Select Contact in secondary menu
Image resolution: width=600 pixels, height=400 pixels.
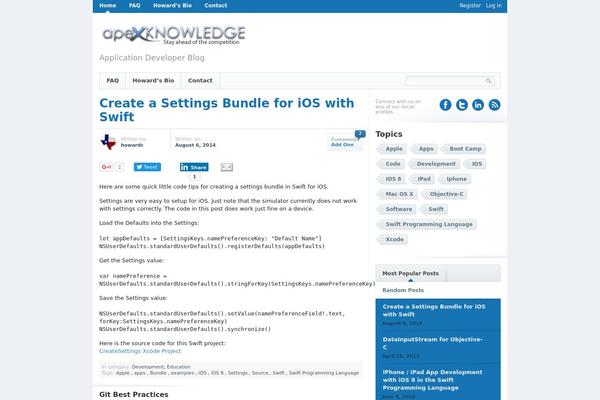pos(200,80)
